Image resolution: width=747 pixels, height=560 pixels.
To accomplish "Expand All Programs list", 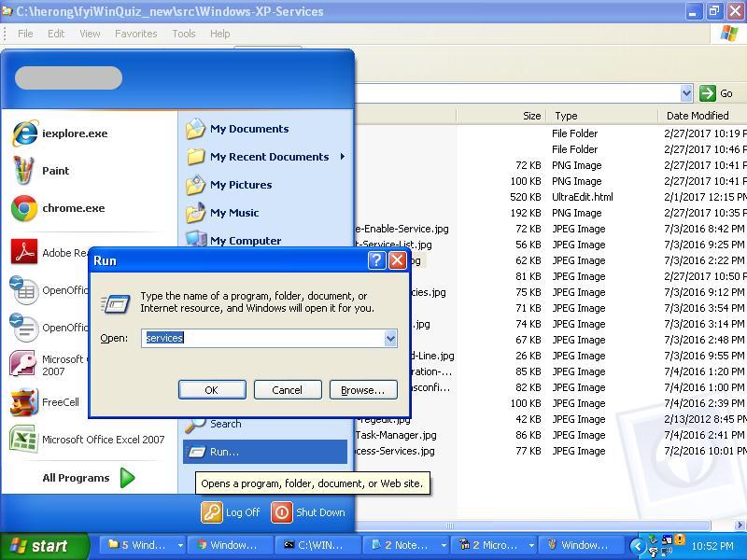I will click(x=88, y=478).
